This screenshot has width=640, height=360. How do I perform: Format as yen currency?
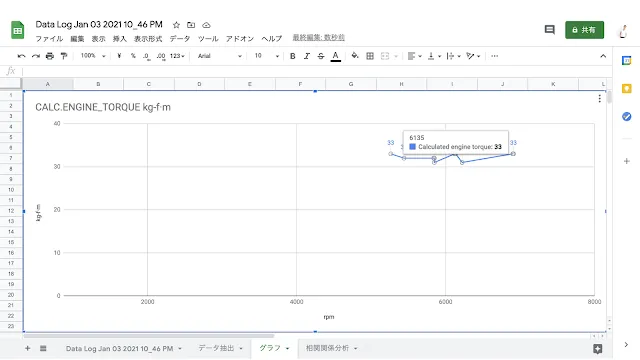point(119,56)
